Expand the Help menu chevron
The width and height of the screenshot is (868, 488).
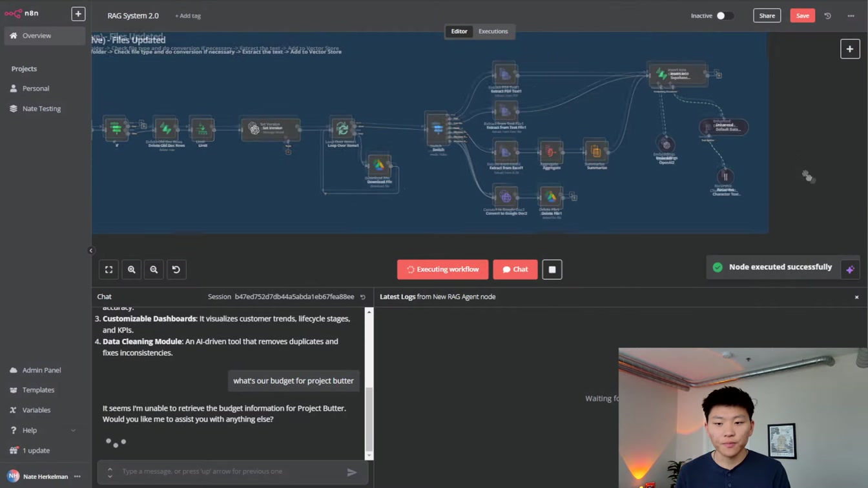(73, 431)
